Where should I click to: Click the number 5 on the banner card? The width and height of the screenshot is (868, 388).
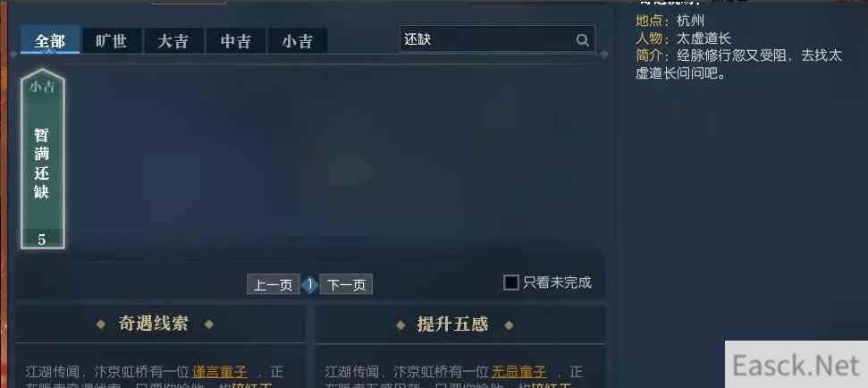[x=41, y=240]
